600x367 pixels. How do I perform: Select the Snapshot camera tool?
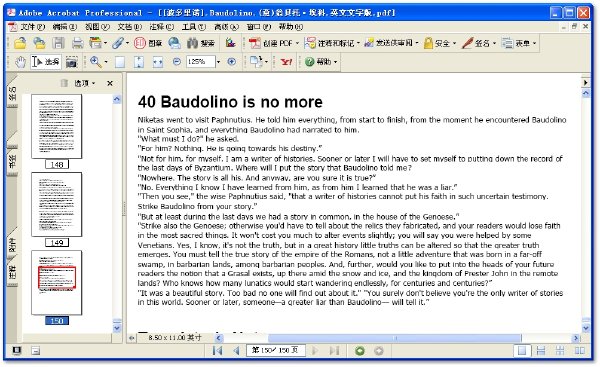pyautogui.click(x=72, y=62)
